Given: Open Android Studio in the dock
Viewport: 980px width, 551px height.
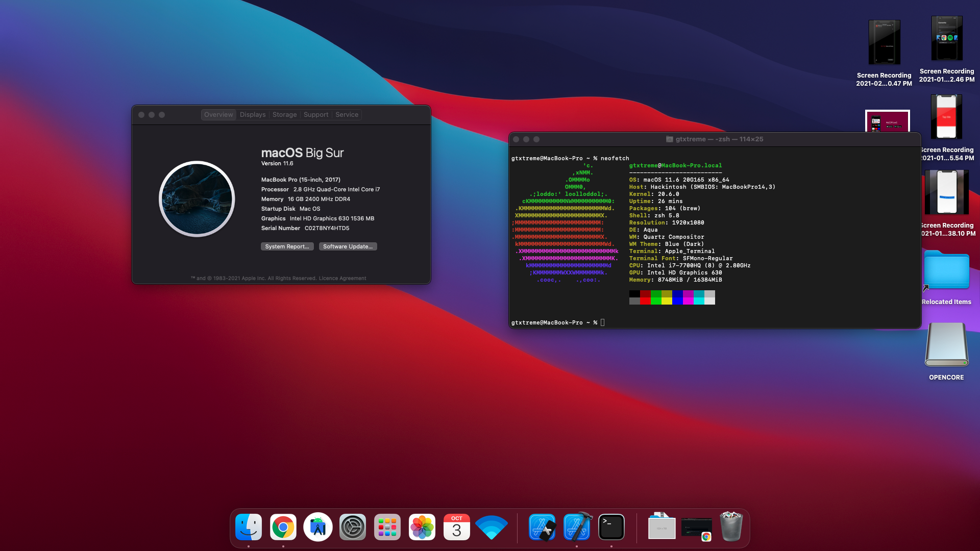Looking at the screenshot, I should 318,527.
